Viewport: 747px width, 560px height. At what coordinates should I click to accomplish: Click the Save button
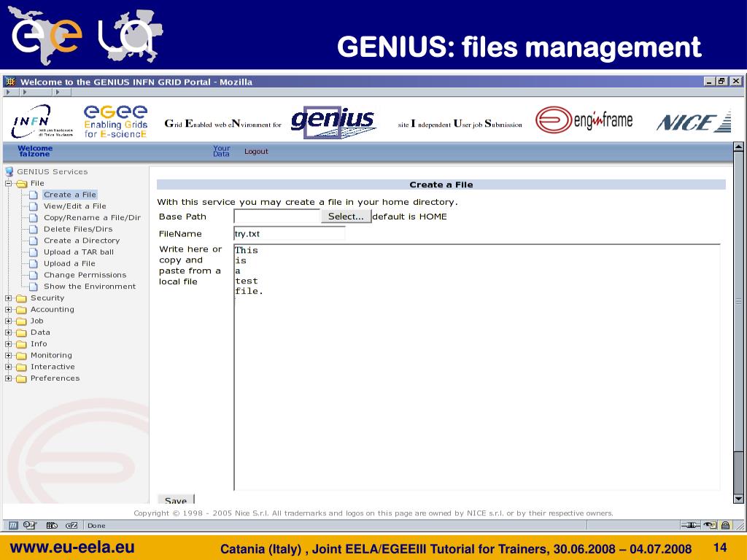point(176,500)
